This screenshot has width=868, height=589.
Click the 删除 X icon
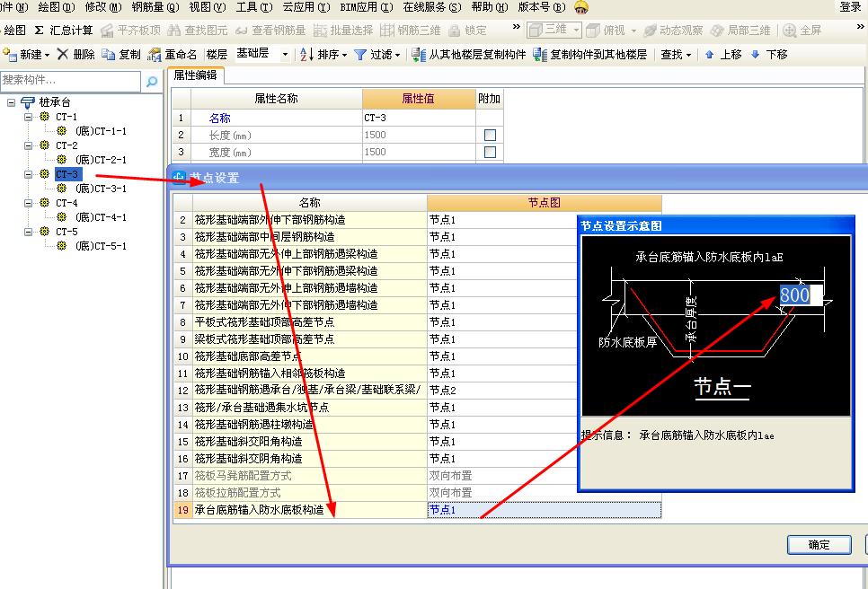point(63,54)
